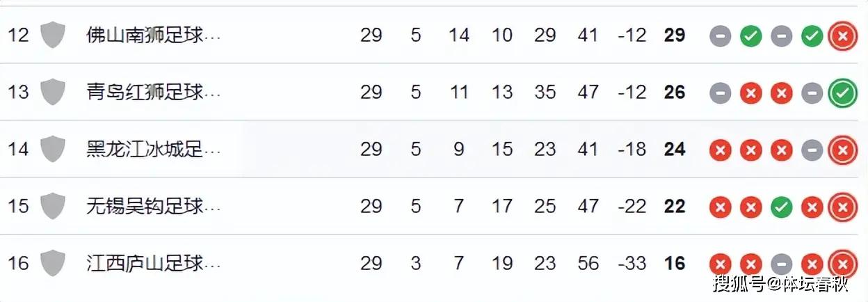Click the first green win icon in row 12
Image resolution: width=868 pixels, height=302 pixels.
[750, 35]
